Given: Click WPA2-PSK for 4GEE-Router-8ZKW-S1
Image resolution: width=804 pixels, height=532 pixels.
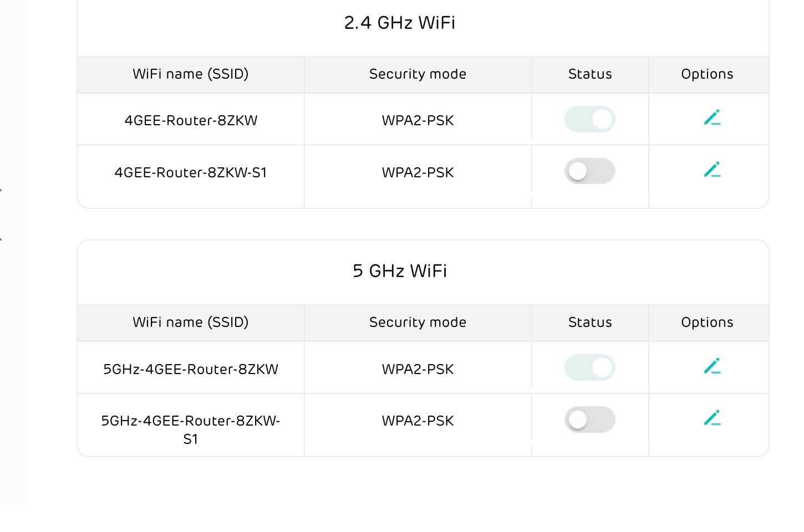Looking at the screenshot, I should coord(417,172).
